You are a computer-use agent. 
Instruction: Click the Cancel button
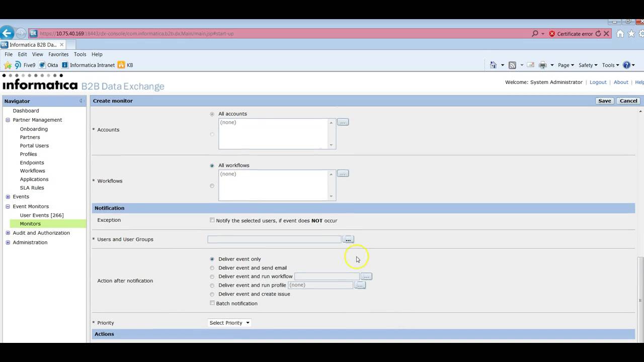(628, 101)
